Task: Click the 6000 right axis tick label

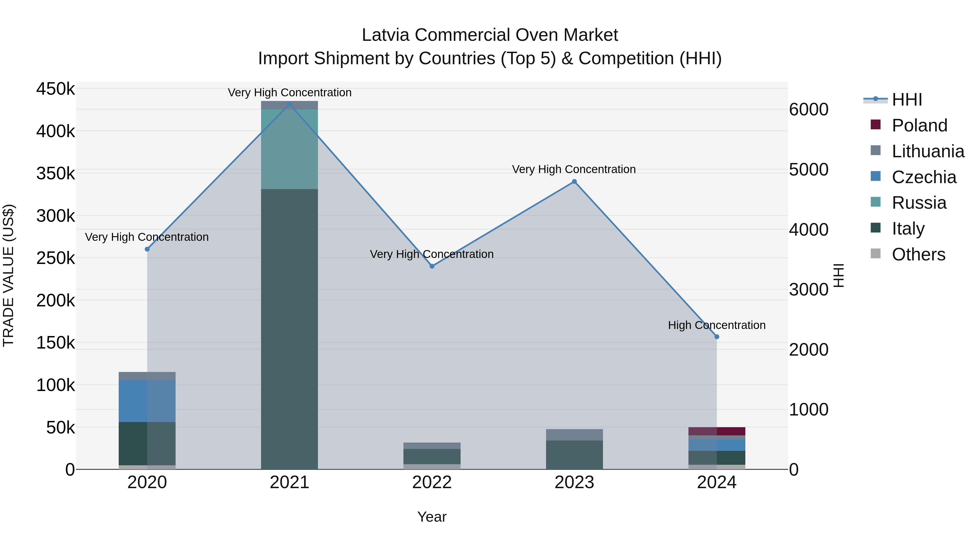Action: pyautogui.click(x=809, y=109)
